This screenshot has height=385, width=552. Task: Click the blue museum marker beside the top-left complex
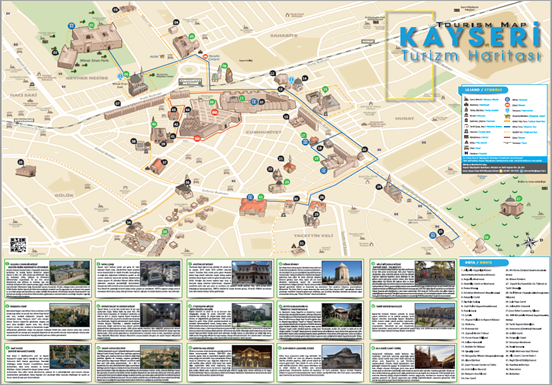pos(71,26)
